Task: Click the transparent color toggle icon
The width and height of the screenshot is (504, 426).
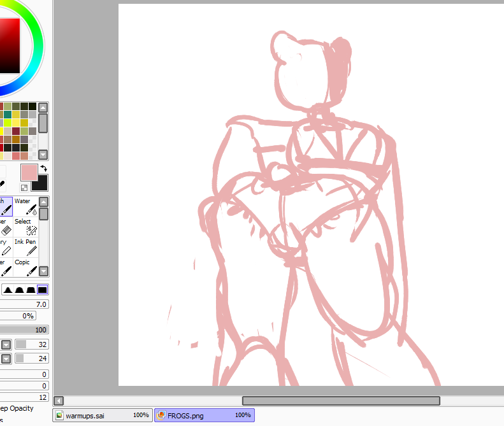Action: point(24,188)
